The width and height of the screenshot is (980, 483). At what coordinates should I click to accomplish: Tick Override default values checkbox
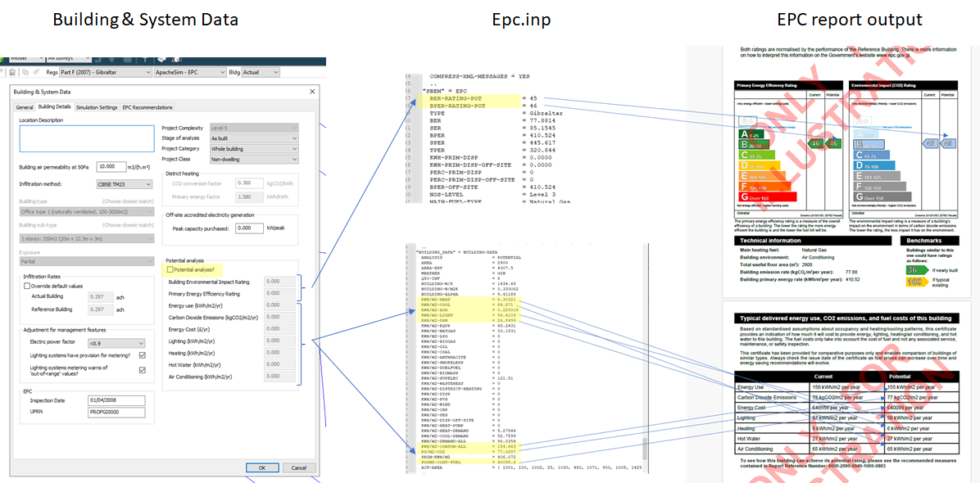tap(27, 286)
